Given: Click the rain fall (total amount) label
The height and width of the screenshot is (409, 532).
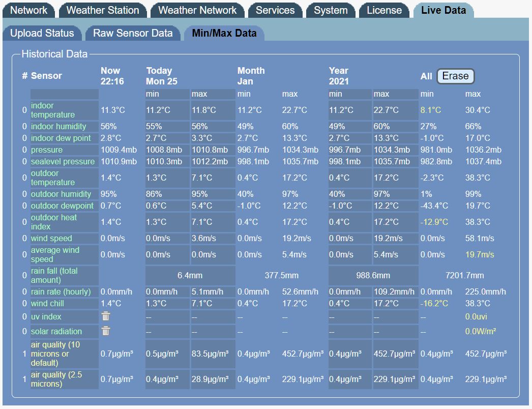Looking at the screenshot, I should pos(54,275).
